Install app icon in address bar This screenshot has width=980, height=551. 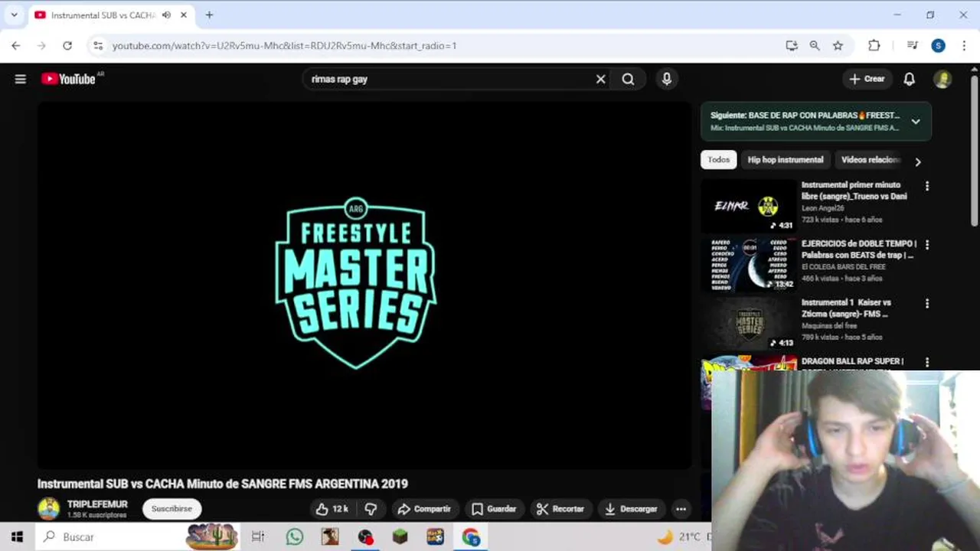pyautogui.click(x=792, y=46)
